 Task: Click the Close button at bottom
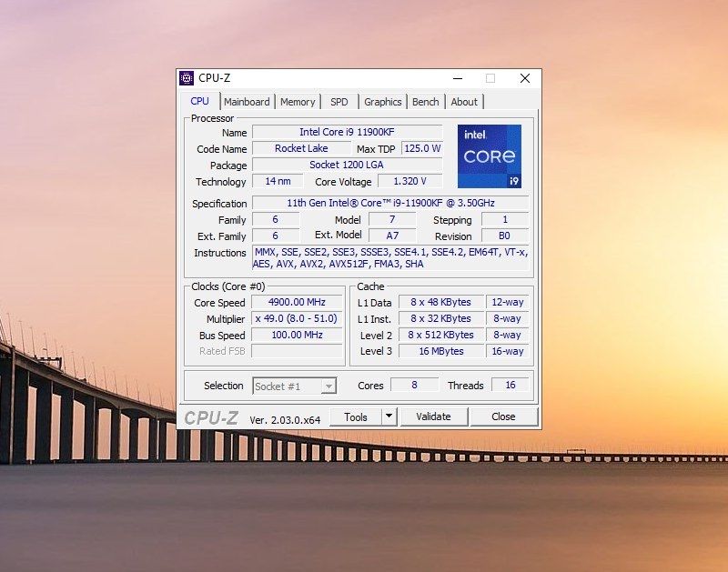click(x=504, y=416)
